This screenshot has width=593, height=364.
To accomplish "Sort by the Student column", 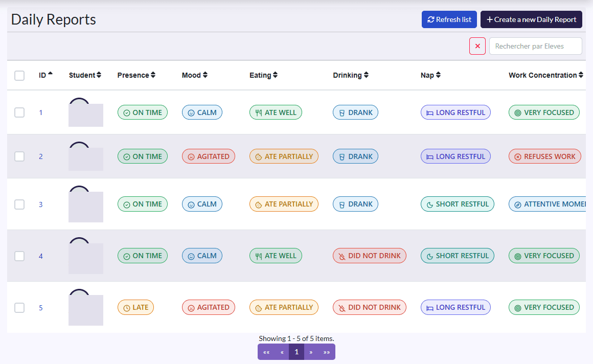I will point(85,75).
